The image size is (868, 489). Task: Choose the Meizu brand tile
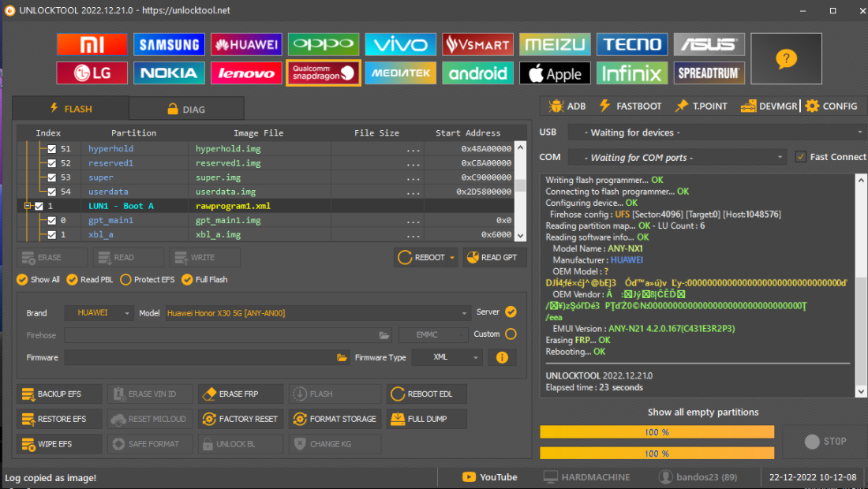pos(555,44)
